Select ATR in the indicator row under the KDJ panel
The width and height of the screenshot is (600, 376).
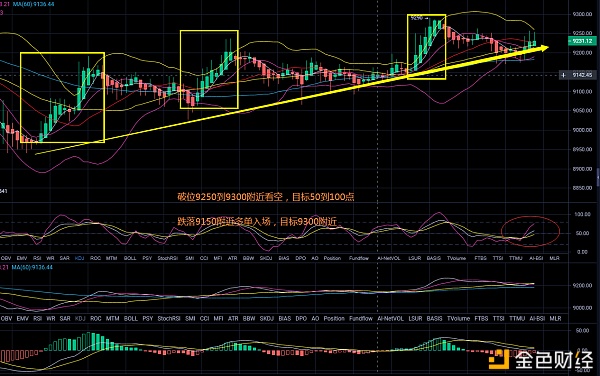233,258
